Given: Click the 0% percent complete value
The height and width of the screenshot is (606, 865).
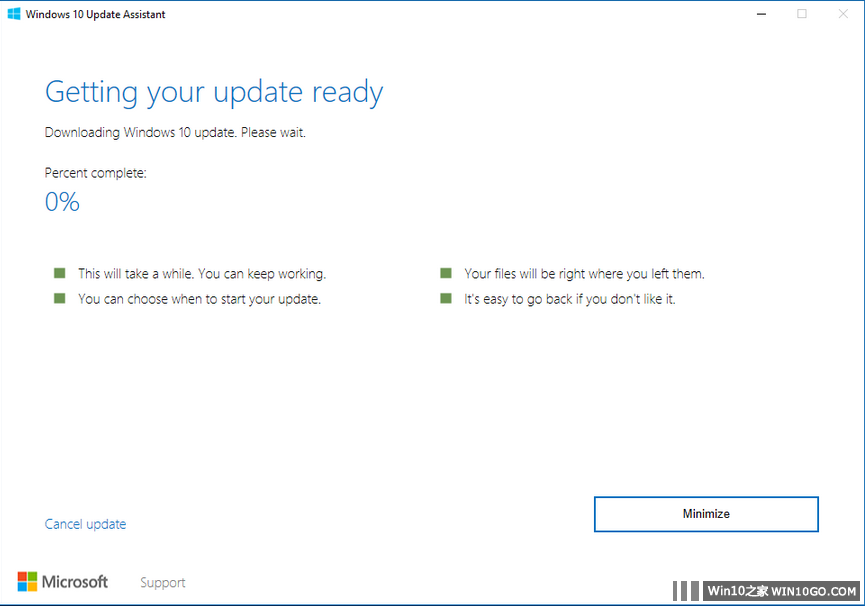Looking at the screenshot, I should click(62, 202).
